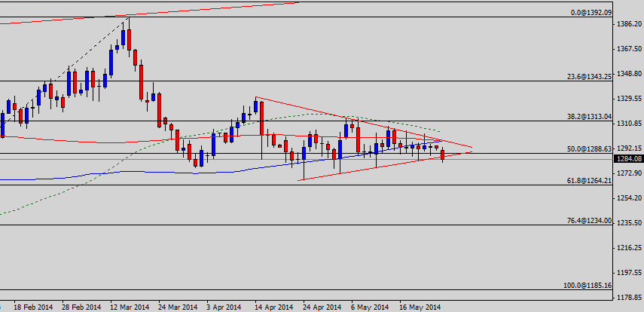Select the 1216.25 price axis value

[x=627, y=248]
